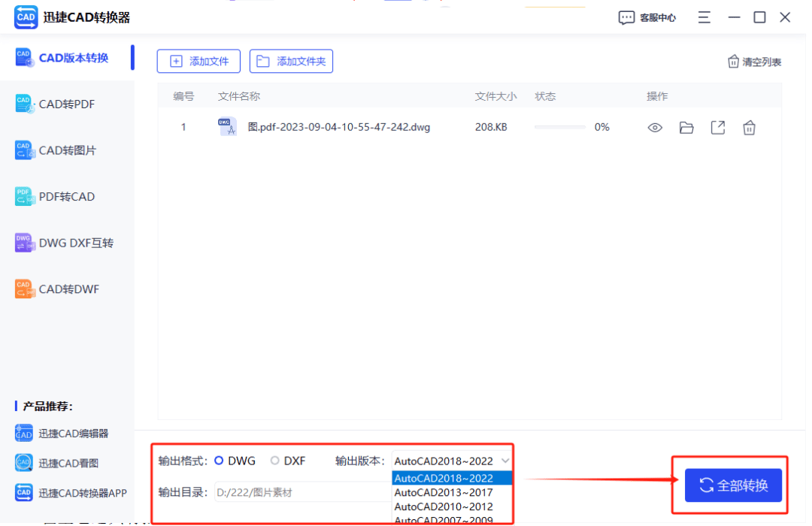Viewport: 812px width, 526px height.
Task: Share the dwg file via export icon
Action: coord(718,127)
